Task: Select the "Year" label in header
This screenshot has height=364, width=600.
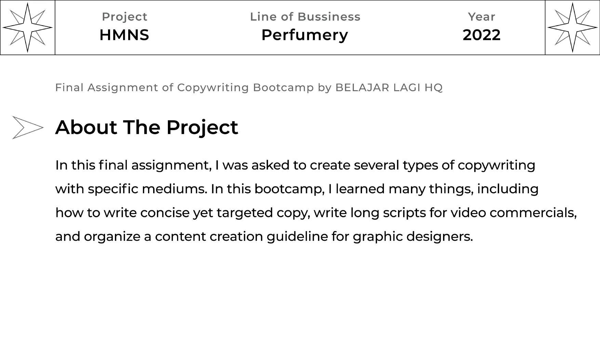Action: point(481,17)
